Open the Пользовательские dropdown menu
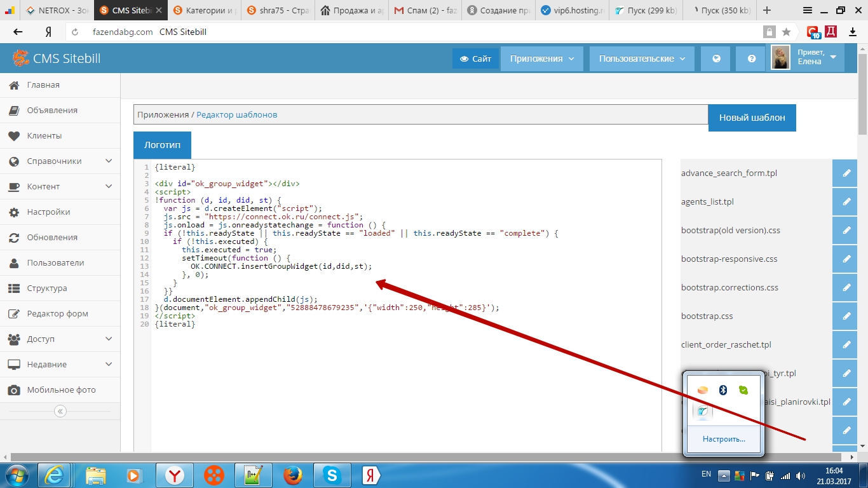Viewport: 868px width, 488px height. pyautogui.click(x=642, y=58)
